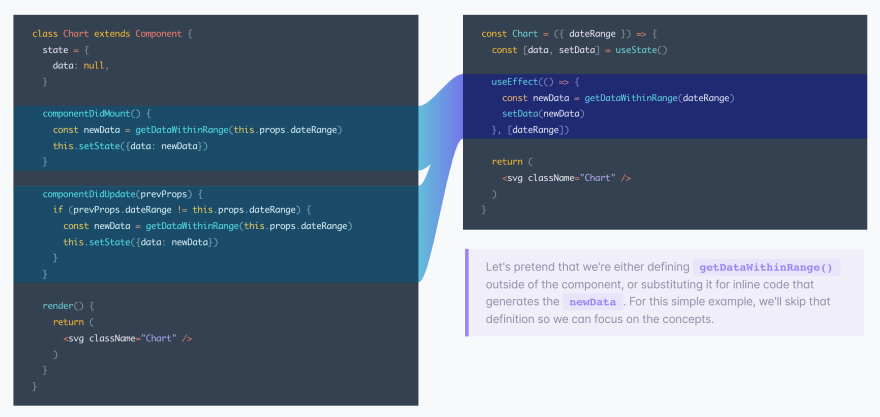Select the 'const [data, setData] = useState()' line
The image size is (880, 417).
(579, 50)
